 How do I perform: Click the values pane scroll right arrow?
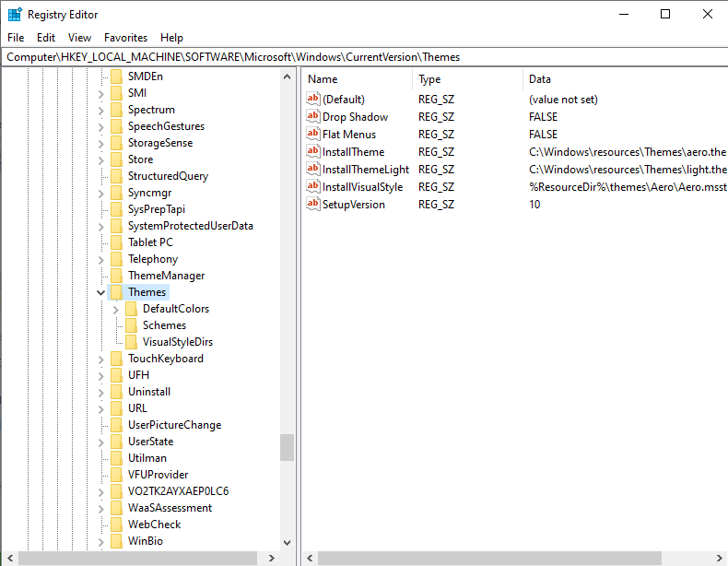tap(719, 558)
